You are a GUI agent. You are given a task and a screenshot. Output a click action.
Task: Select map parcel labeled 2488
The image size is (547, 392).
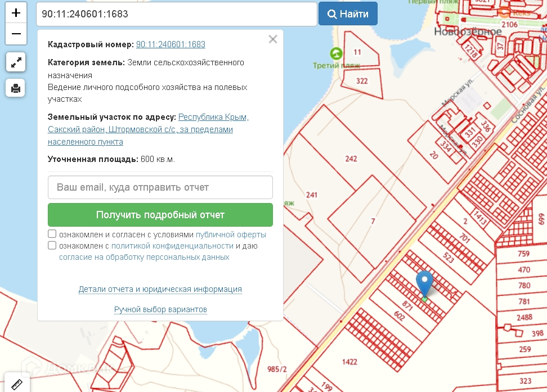524,317
